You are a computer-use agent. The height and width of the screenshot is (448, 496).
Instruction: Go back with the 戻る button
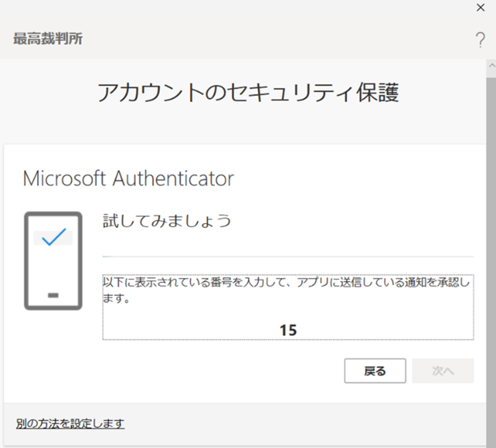(375, 371)
